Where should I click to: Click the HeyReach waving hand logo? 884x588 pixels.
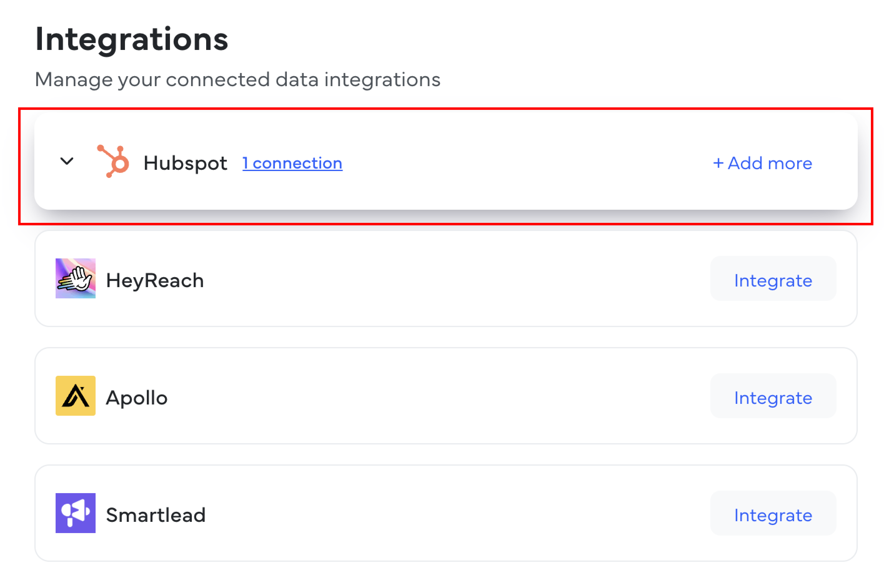[75, 278]
